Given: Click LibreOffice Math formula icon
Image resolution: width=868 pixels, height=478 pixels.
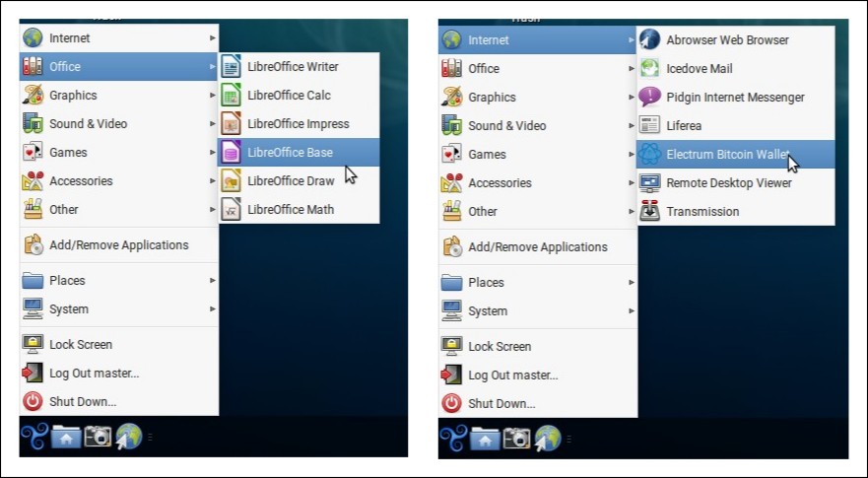Looking at the screenshot, I should (231, 210).
